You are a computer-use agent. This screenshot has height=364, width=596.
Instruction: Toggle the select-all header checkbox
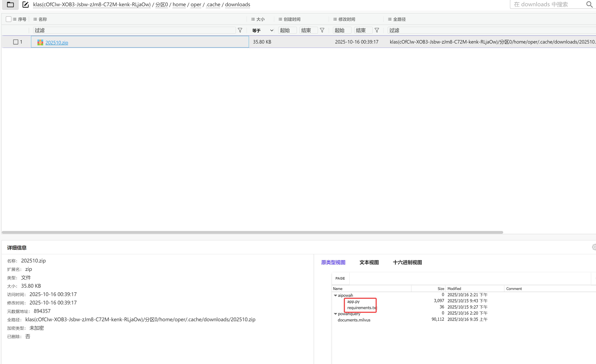pos(8,19)
